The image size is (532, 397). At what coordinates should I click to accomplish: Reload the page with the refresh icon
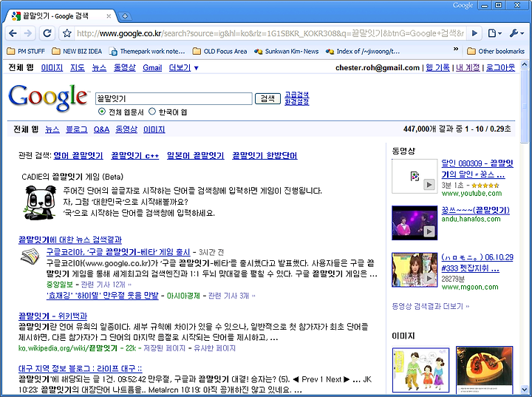pyautogui.click(x=47, y=33)
